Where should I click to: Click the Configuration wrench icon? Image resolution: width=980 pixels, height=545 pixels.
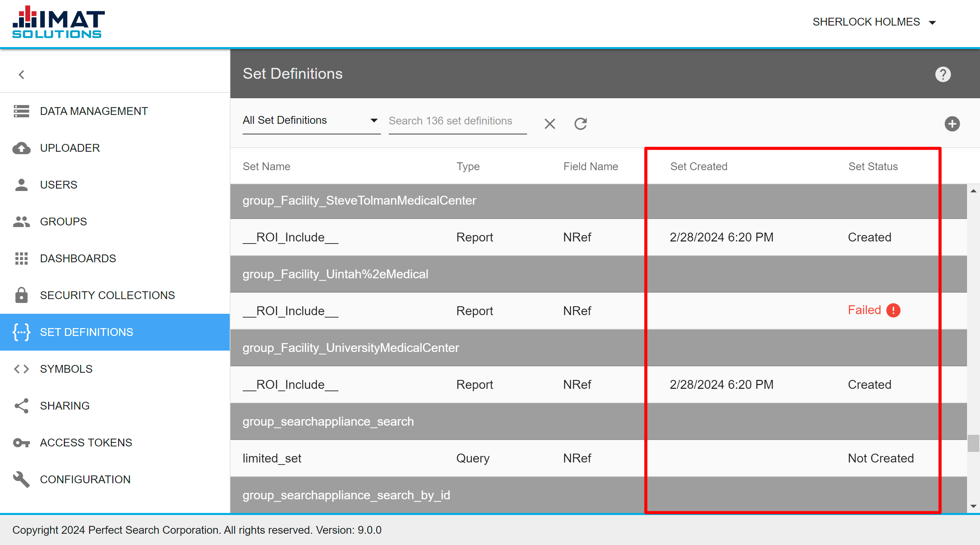[21, 480]
